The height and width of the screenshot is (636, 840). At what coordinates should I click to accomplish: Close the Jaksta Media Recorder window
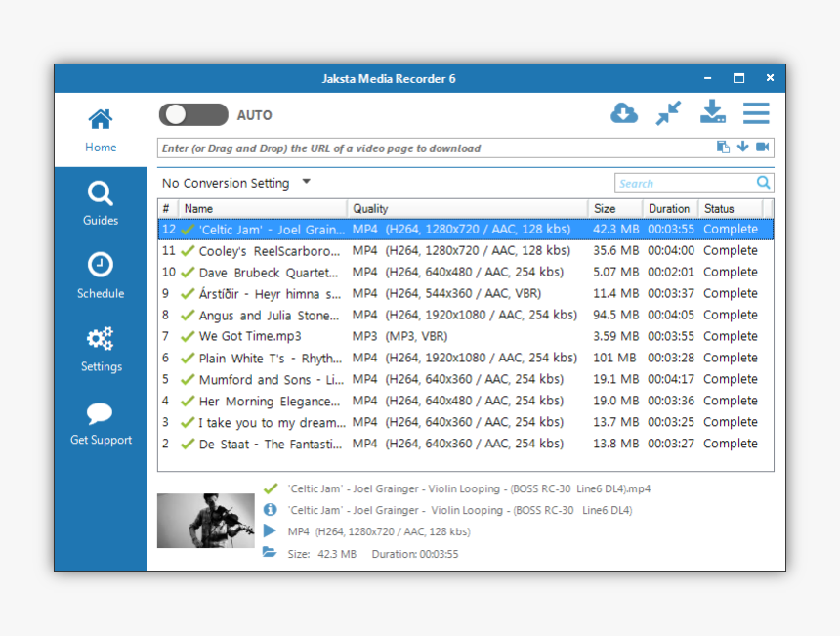click(x=770, y=78)
